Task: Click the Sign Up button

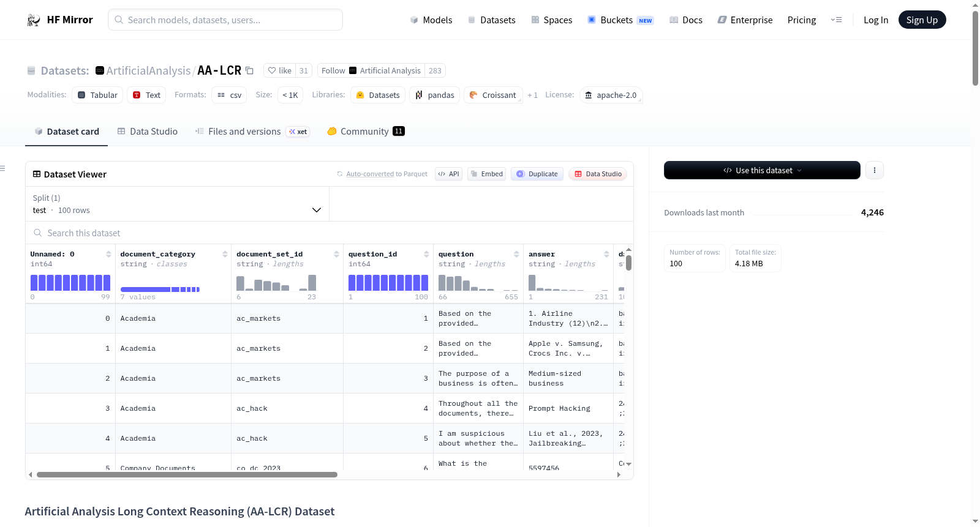Action: [x=922, y=20]
